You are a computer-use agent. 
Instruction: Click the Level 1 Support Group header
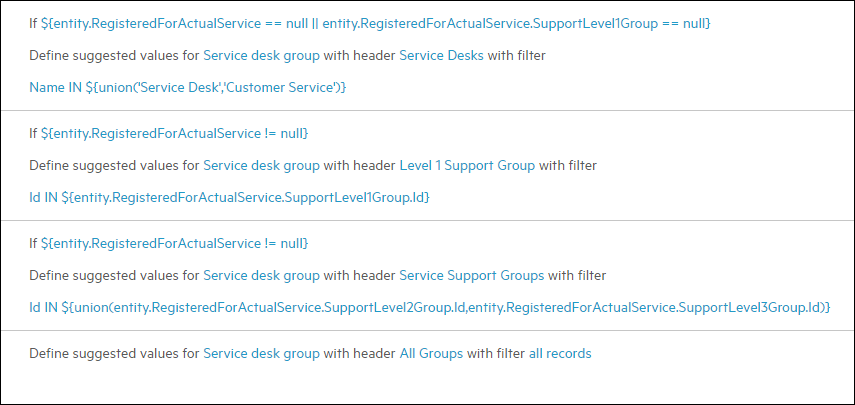tap(467, 165)
